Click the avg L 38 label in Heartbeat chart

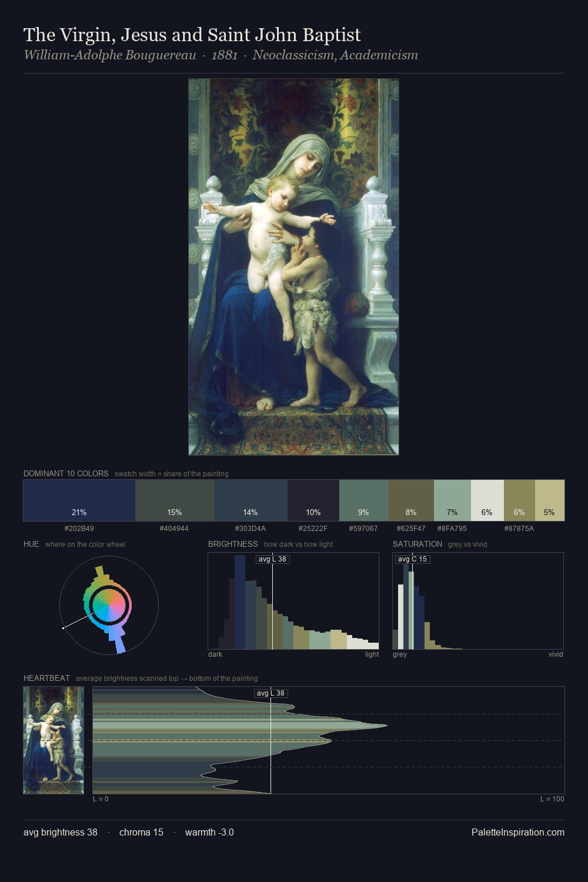click(x=270, y=693)
